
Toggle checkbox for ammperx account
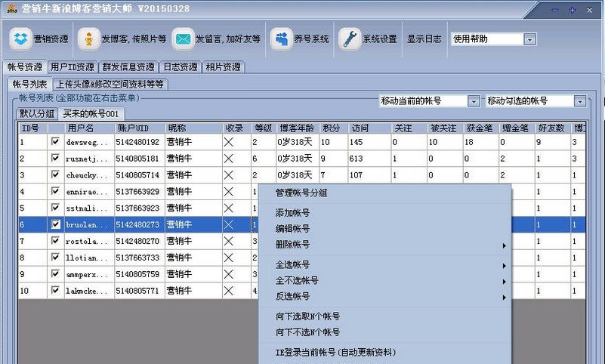pos(56,274)
